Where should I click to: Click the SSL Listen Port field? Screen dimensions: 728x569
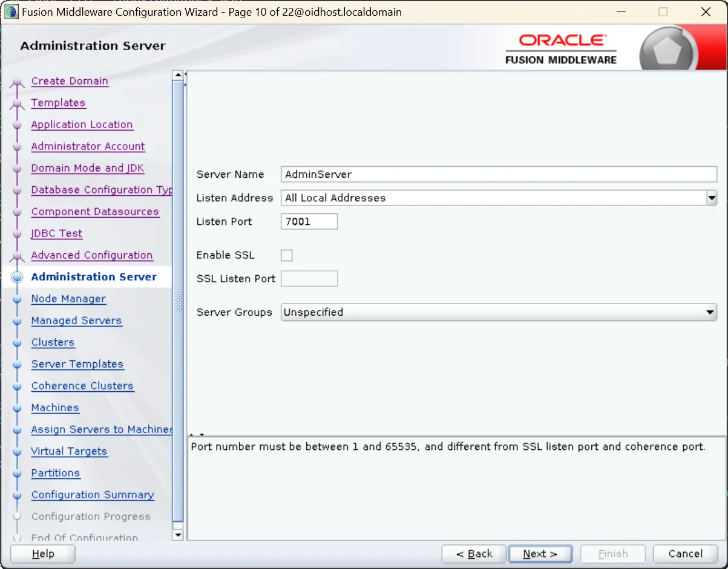pyautogui.click(x=309, y=279)
